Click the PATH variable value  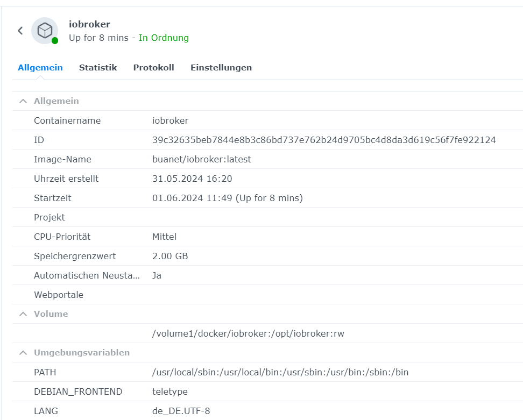(280, 372)
